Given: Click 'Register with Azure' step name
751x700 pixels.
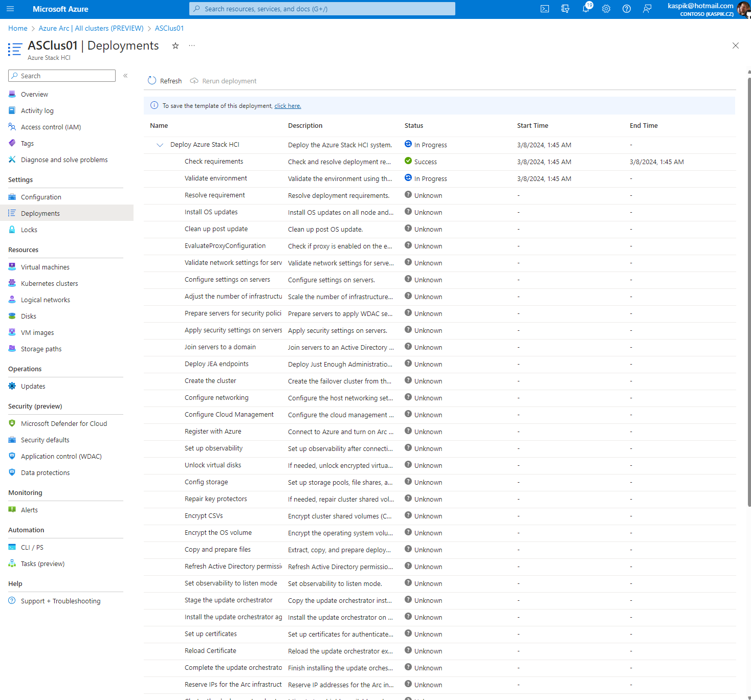Looking at the screenshot, I should 213,431.
